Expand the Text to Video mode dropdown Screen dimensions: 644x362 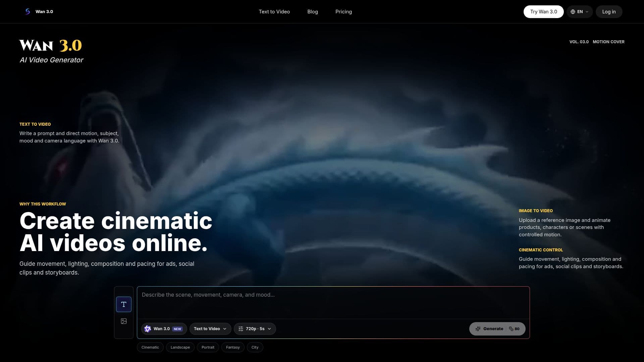point(210,329)
